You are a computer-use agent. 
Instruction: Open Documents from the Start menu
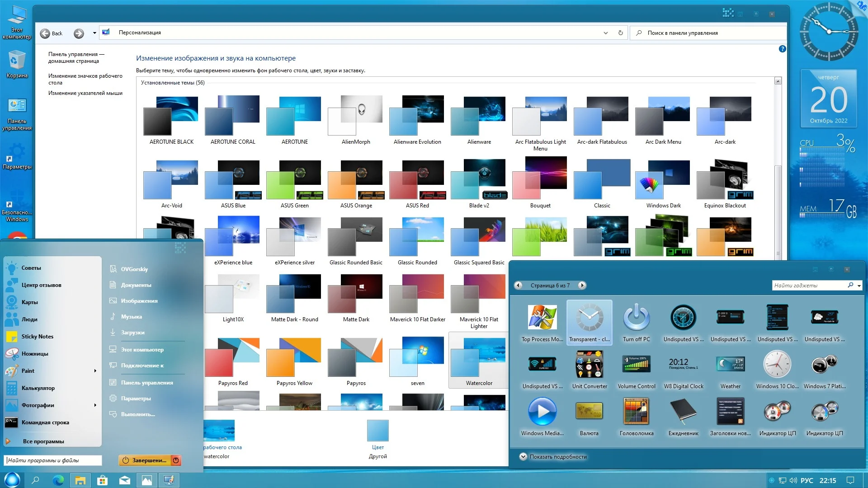coord(136,285)
